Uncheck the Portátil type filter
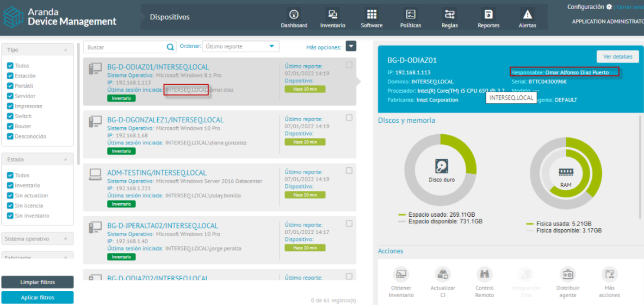The image size is (644, 307). click(10, 86)
